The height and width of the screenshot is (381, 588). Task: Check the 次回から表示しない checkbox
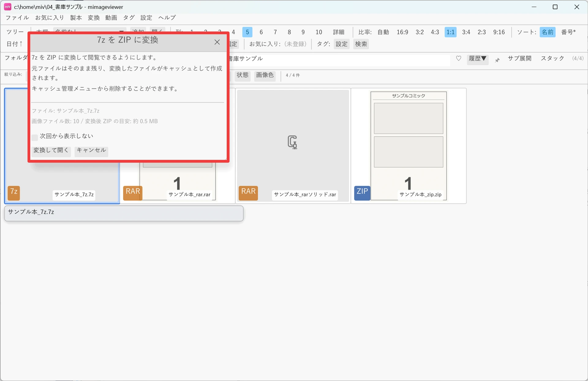(x=35, y=137)
